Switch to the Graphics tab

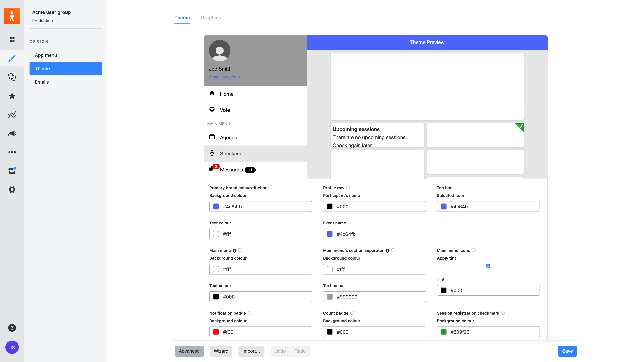pyautogui.click(x=210, y=18)
